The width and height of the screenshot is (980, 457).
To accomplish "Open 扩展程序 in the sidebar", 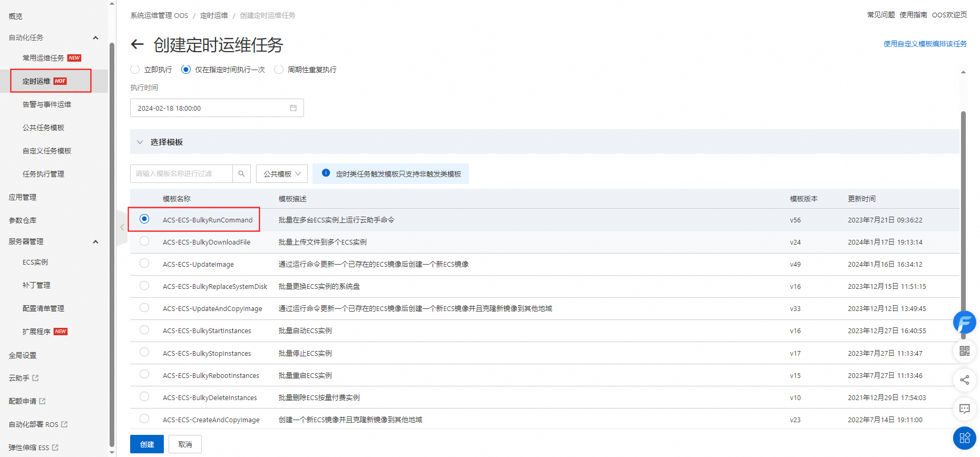I will 36,332.
